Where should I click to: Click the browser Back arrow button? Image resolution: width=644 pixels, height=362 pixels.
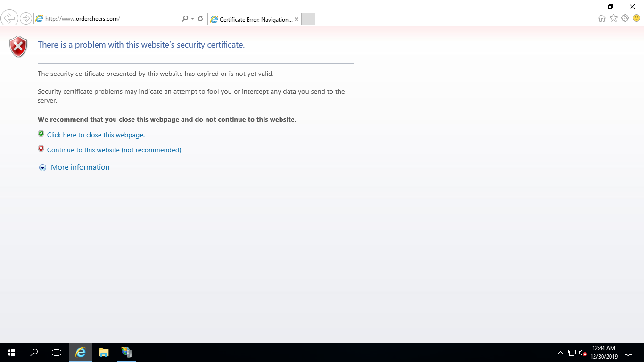click(9, 19)
